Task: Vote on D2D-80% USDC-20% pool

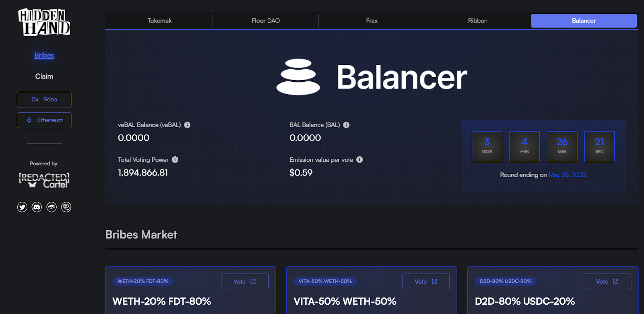Action: click(x=607, y=281)
